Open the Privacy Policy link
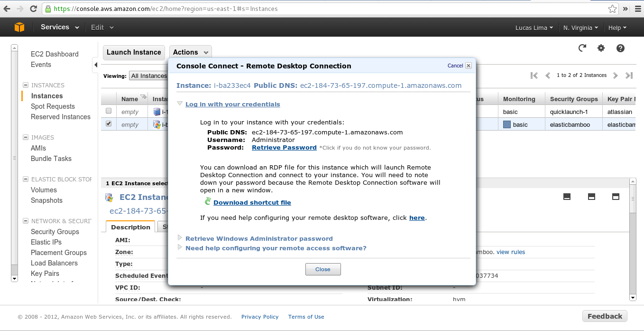This screenshot has width=644, height=331. pyautogui.click(x=260, y=317)
